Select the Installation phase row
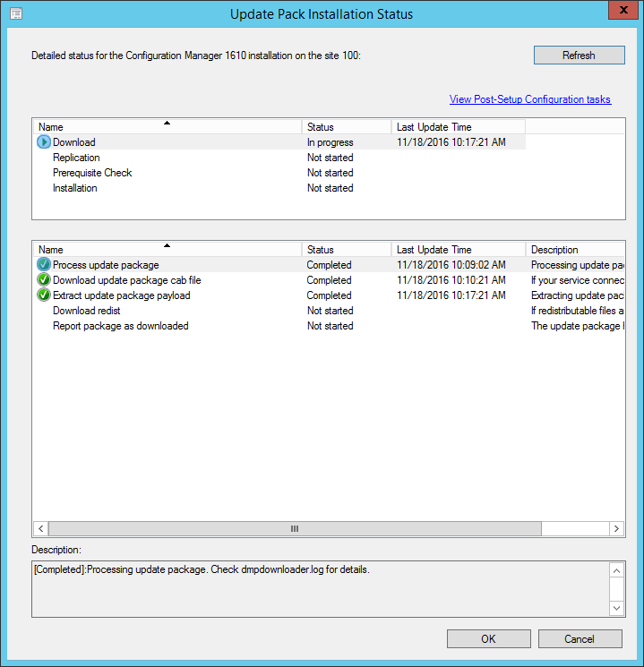The image size is (644, 667). pyautogui.click(x=279, y=188)
